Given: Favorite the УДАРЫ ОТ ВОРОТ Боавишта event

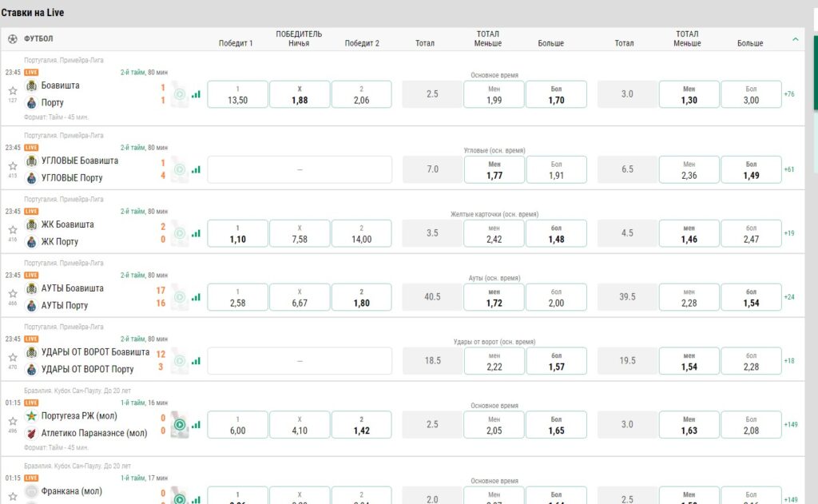Looking at the screenshot, I should point(13,357).
